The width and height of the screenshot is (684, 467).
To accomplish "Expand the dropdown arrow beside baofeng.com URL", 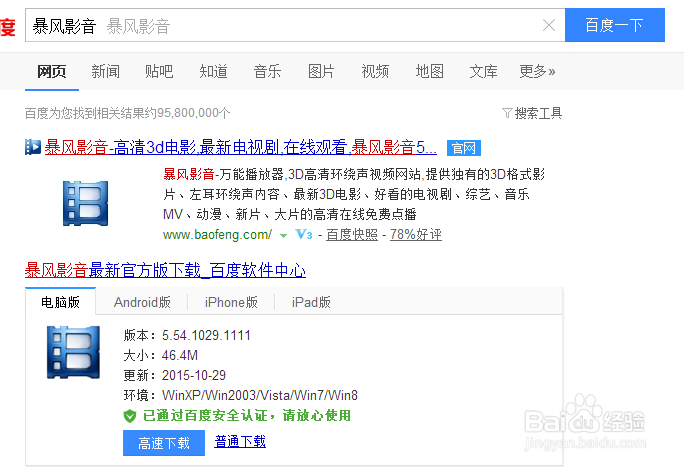I will 284,235.
